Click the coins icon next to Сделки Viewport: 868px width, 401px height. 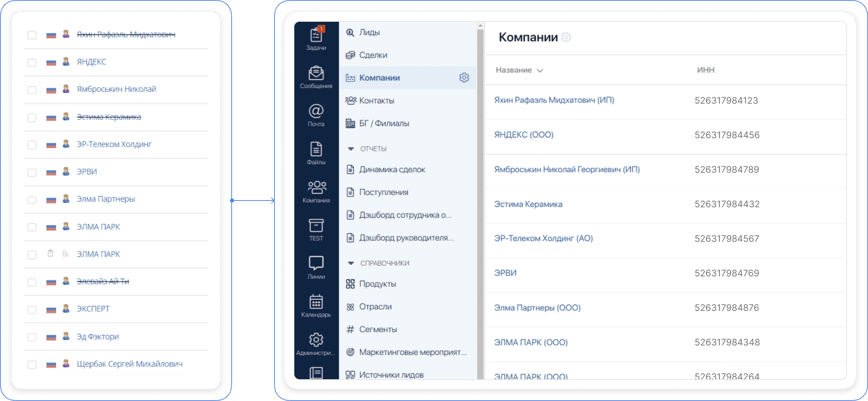(x=350, y=55)
